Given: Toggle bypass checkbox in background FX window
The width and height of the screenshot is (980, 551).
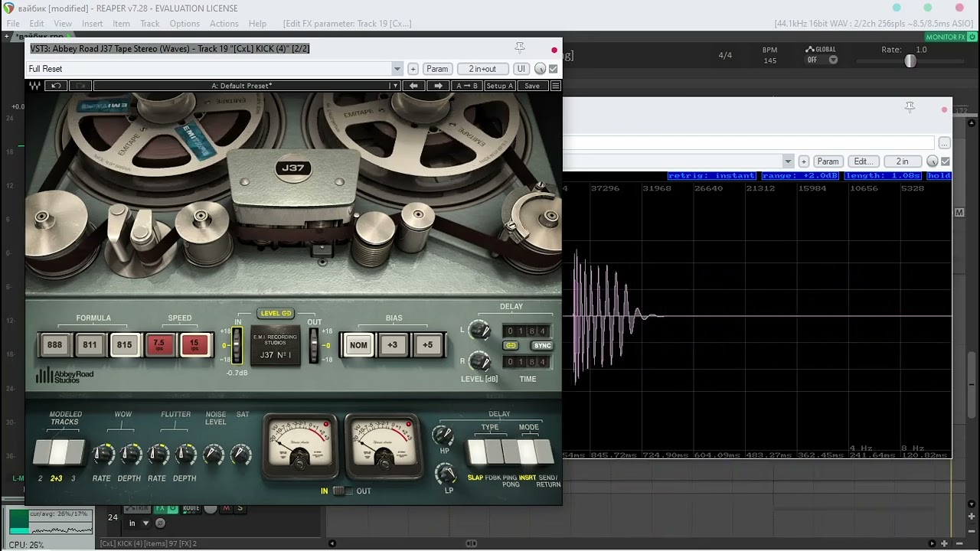Looking at the screenshot, I should [946, 161].
